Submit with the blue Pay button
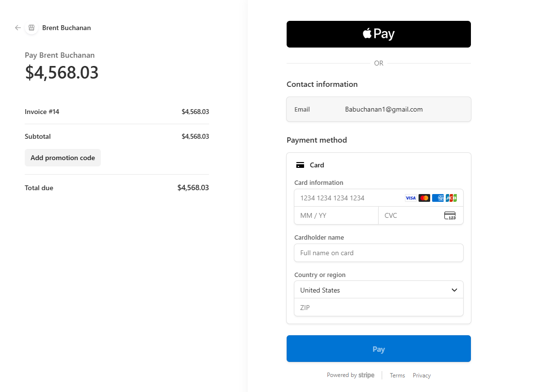This screenshot has height=392, width=549. click(378, 348)
